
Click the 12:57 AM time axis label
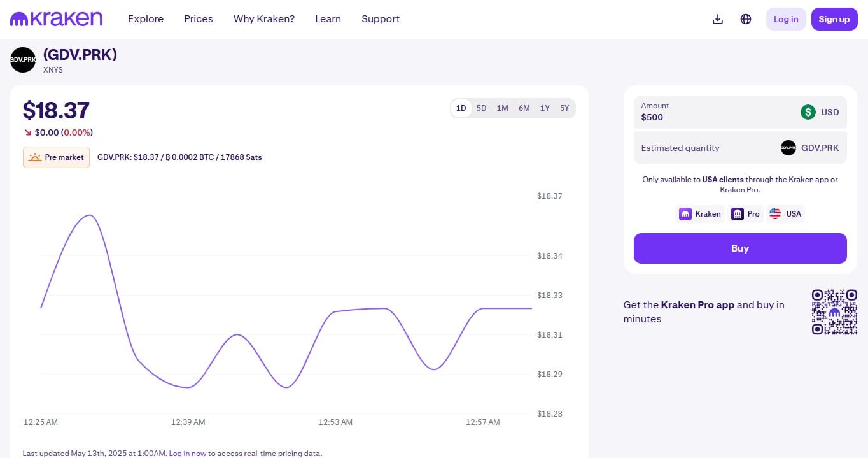coord(483,422)
